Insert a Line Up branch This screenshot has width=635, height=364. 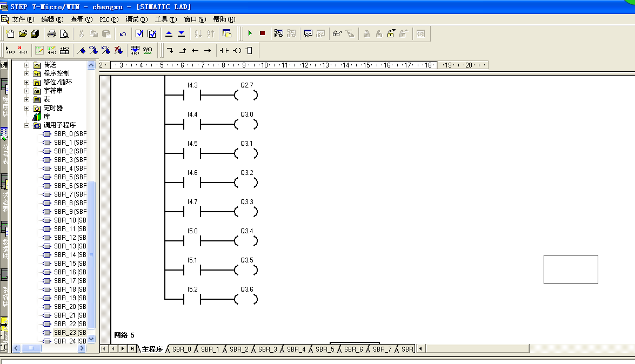[183, 51]
